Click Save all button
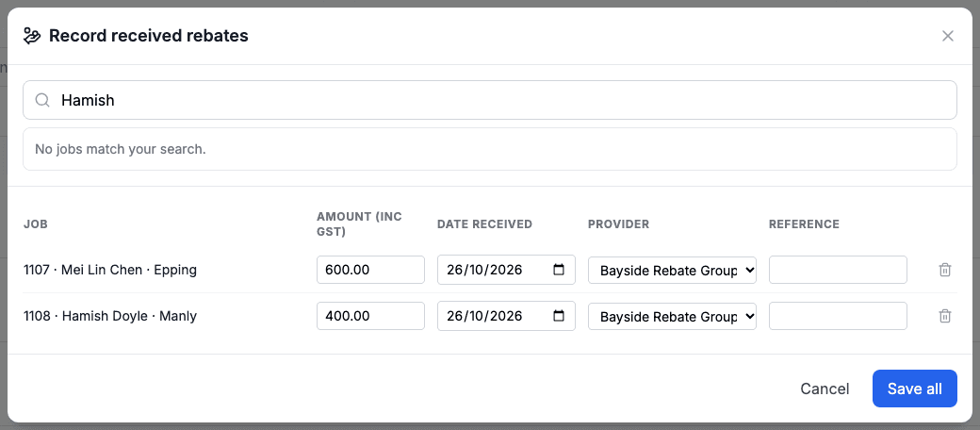 [x=914, y=389]
